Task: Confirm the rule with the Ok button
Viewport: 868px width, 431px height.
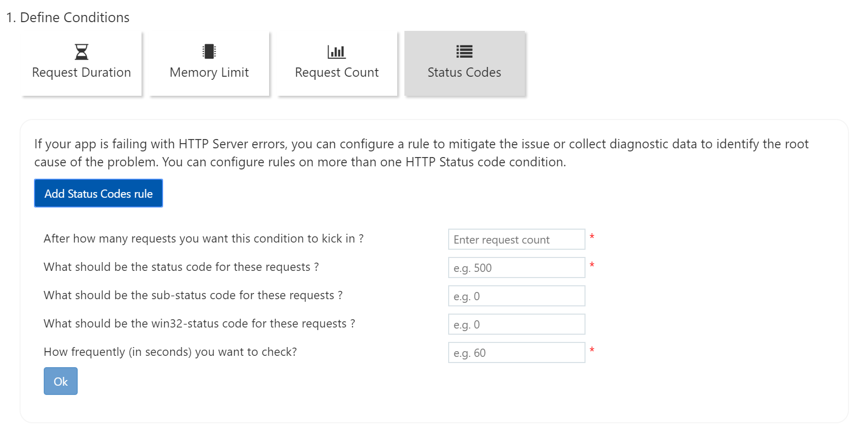Action: pyautogui.click(x=61, y=382)
